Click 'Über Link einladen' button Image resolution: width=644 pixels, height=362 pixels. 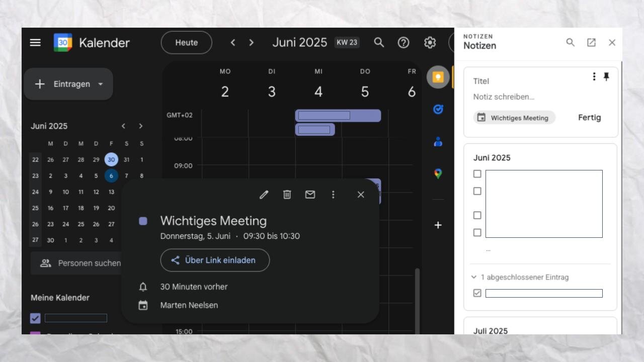tap(215, 260)
